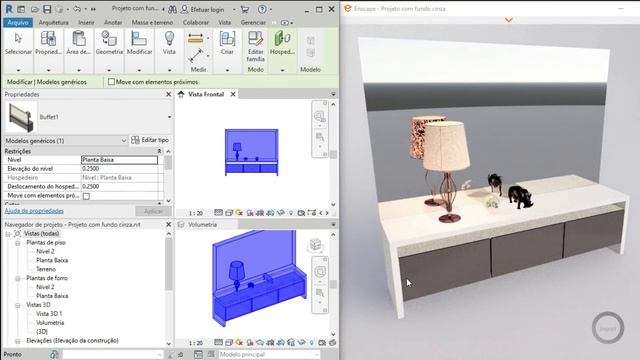
Task: Click the Hospedeiro ribbon icon
Action: point(282,39)
